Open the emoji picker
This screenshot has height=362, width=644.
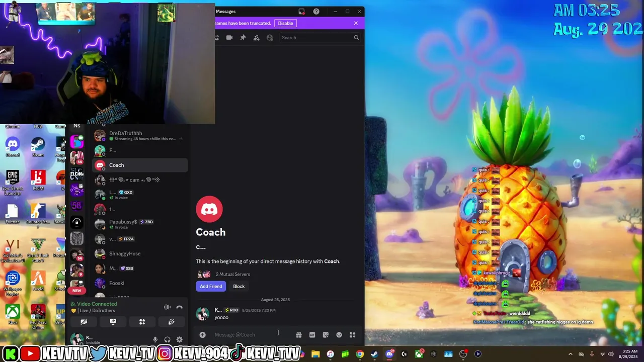[x=339, y=335]
